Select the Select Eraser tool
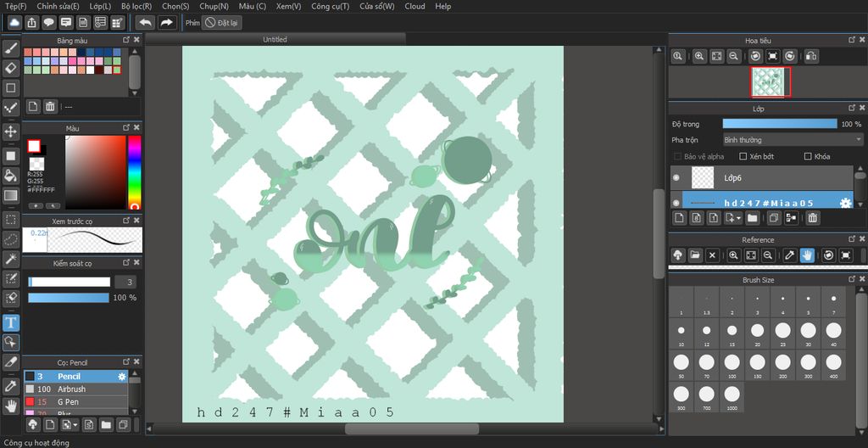This screenshot has width=868, height=448. (11, 297)
